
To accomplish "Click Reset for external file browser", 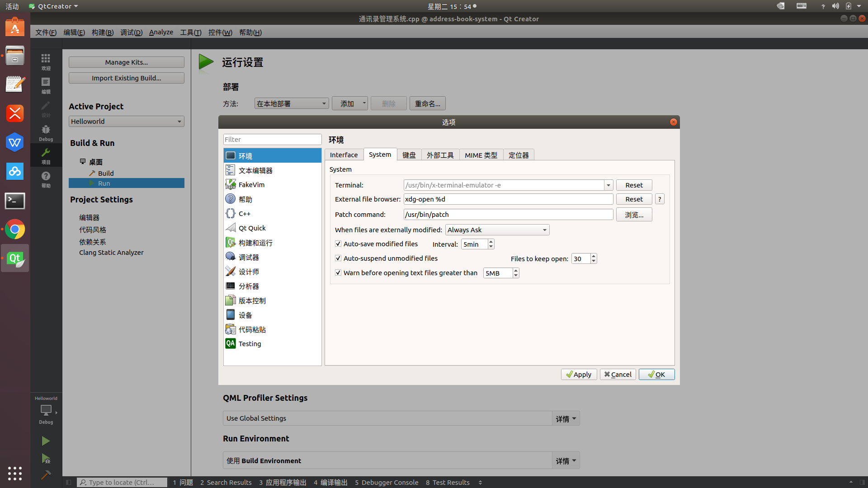I will click(x=634, y=199).
